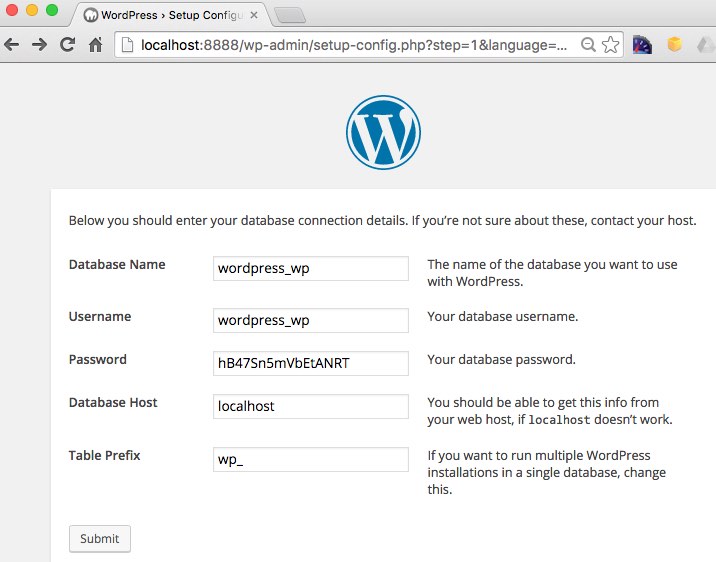Click the browser forward arrow
This screenshot has width=716, height=562.
point(40,44)
